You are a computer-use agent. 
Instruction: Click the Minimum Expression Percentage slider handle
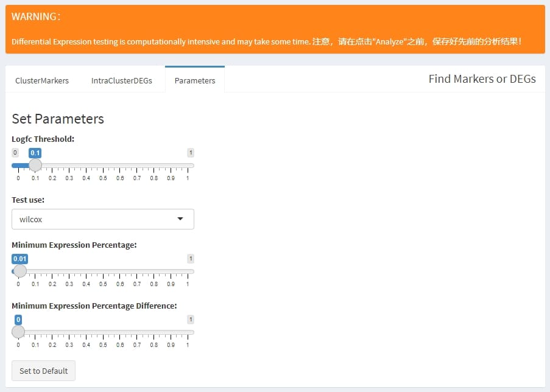[20, 271]
